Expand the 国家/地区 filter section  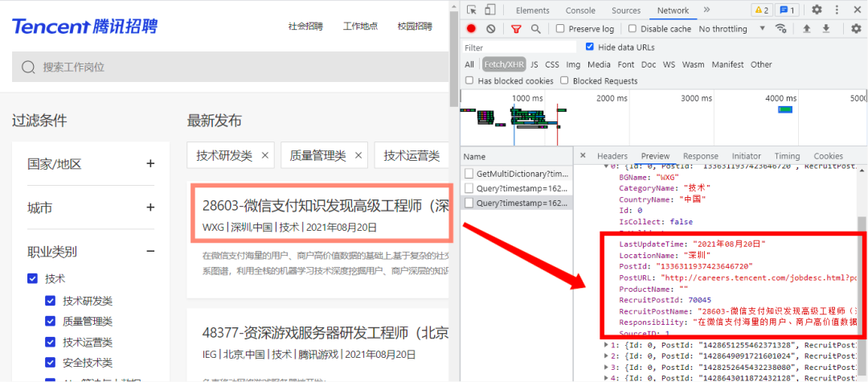pyautogui.click(x=150, y=163)
